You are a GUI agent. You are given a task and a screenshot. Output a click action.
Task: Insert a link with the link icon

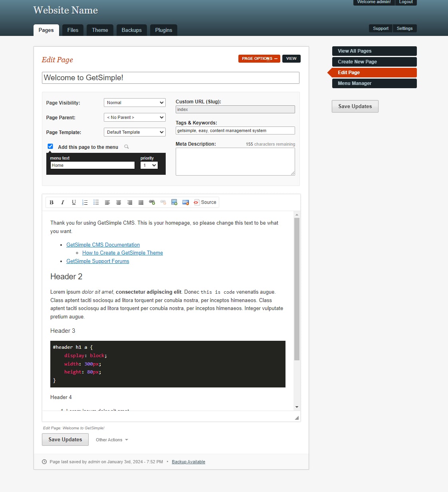(152, 202)
